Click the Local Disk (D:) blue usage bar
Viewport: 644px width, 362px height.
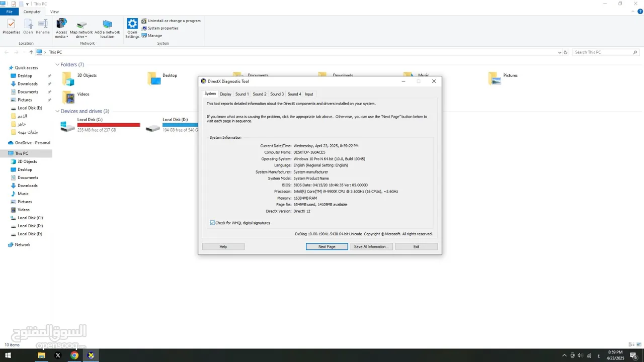pos(180,125)
